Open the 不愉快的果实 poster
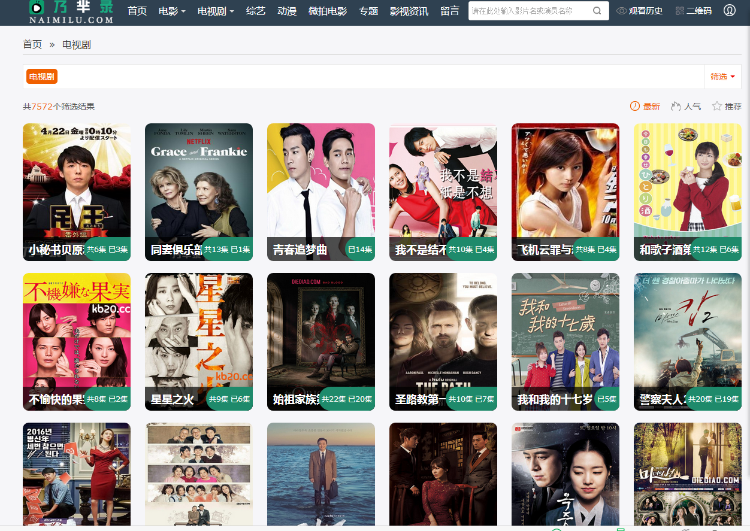This screenshot has height=531, width=750. tap(77, 342)
